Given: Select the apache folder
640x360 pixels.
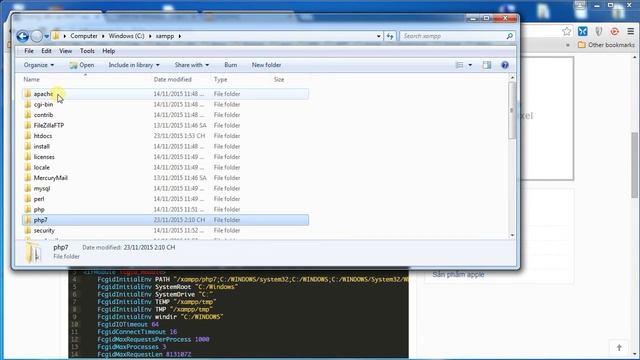Looking at the screenshot, I should click(165, 94).
